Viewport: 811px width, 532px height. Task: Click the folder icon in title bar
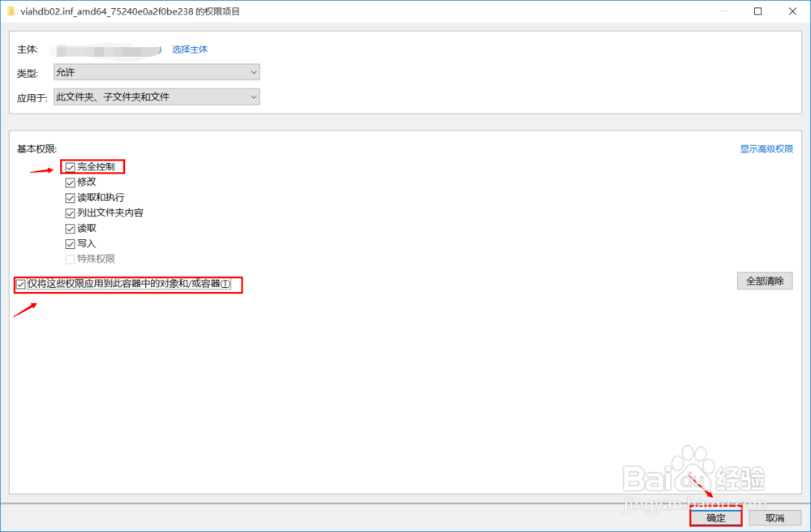[x=11, y=11]
